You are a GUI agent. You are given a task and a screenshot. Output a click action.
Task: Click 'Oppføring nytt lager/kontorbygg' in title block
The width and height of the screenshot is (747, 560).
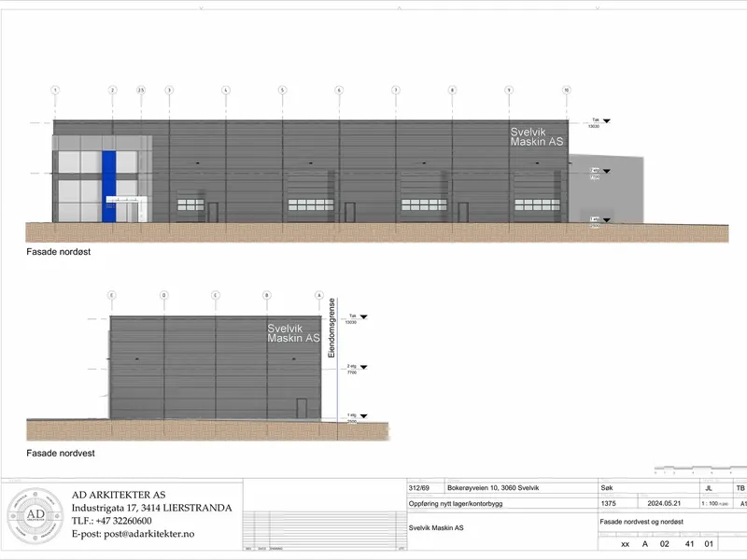tap(456, 503)
